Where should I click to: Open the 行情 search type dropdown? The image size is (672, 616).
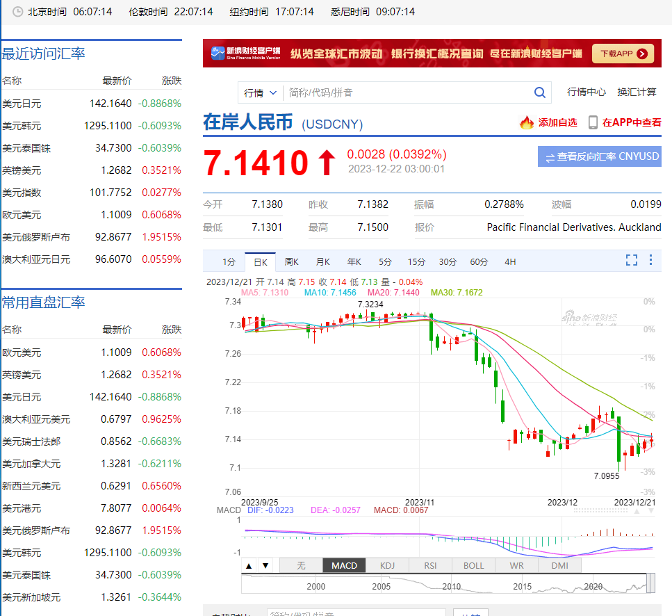(260, 92)
